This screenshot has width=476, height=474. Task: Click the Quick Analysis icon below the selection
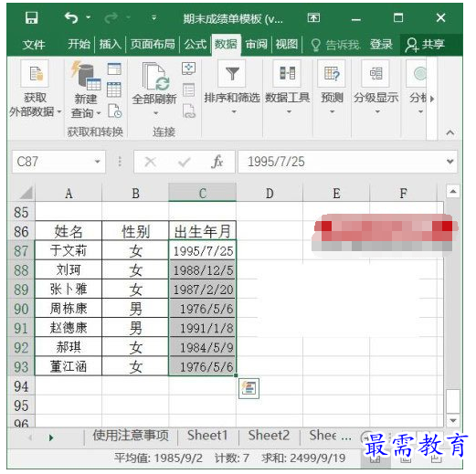coord(249,388)
